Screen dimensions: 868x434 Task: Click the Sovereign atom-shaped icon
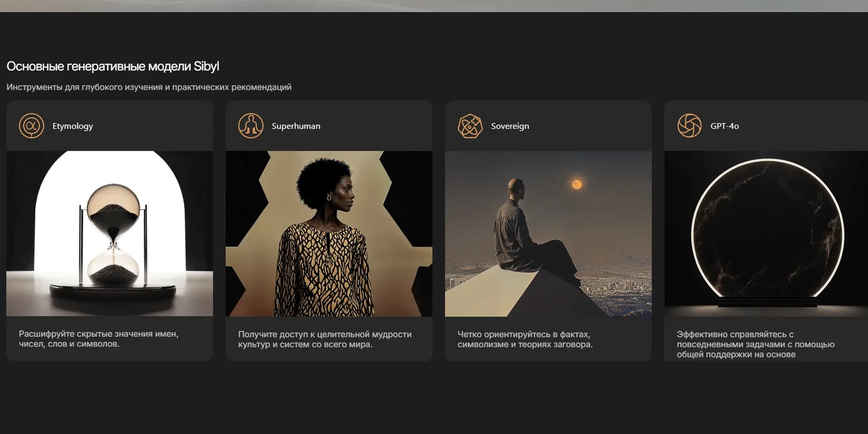coord(470,126)
